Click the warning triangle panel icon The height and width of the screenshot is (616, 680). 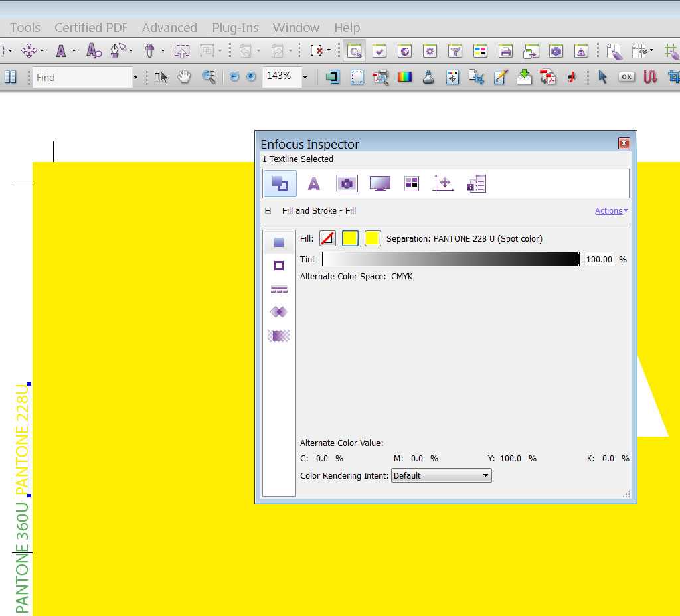[x=581, y=51]
